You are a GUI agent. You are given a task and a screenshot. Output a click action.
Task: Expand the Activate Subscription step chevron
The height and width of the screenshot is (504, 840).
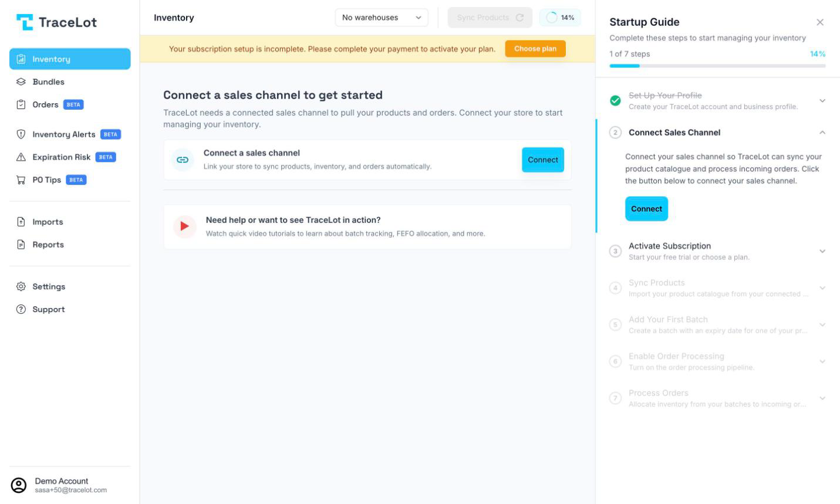click(x=822, y=251)
